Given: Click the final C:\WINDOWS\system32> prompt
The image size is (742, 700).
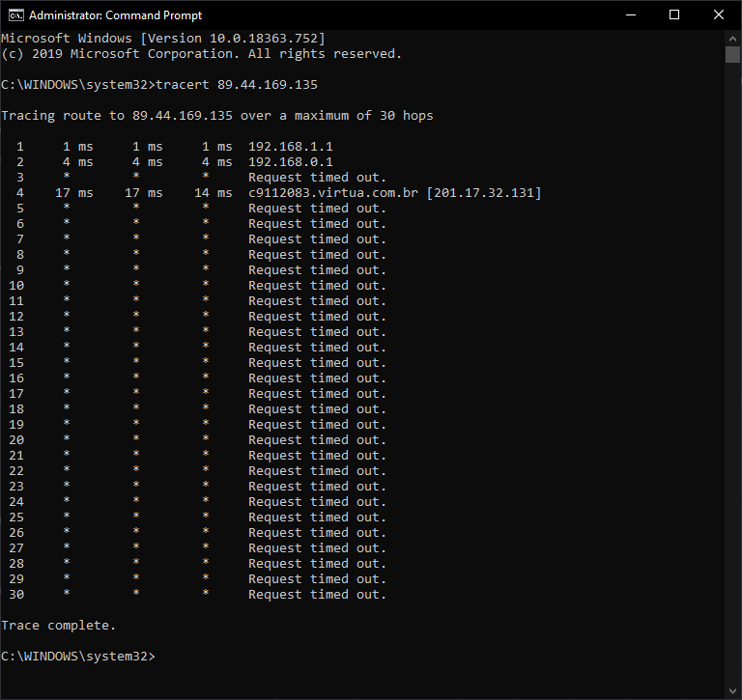Looking at the screenshot, I should point(78,657).
